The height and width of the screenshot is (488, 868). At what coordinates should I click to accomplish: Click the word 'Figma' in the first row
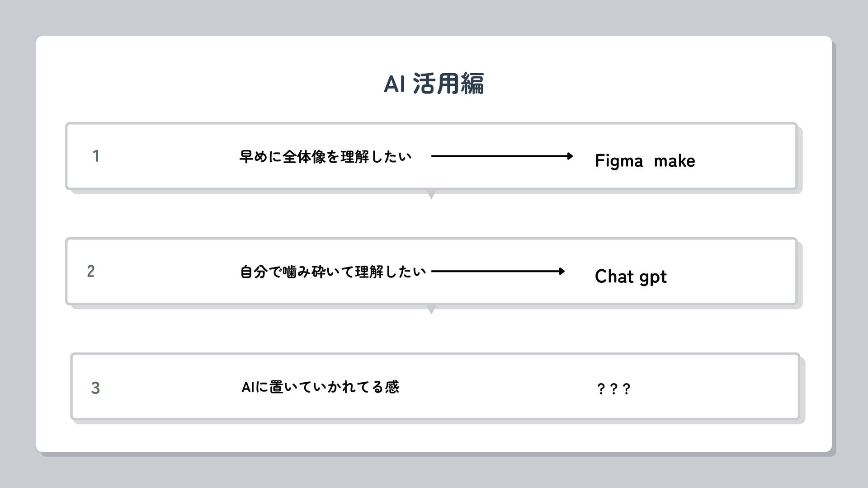(618, 161)
